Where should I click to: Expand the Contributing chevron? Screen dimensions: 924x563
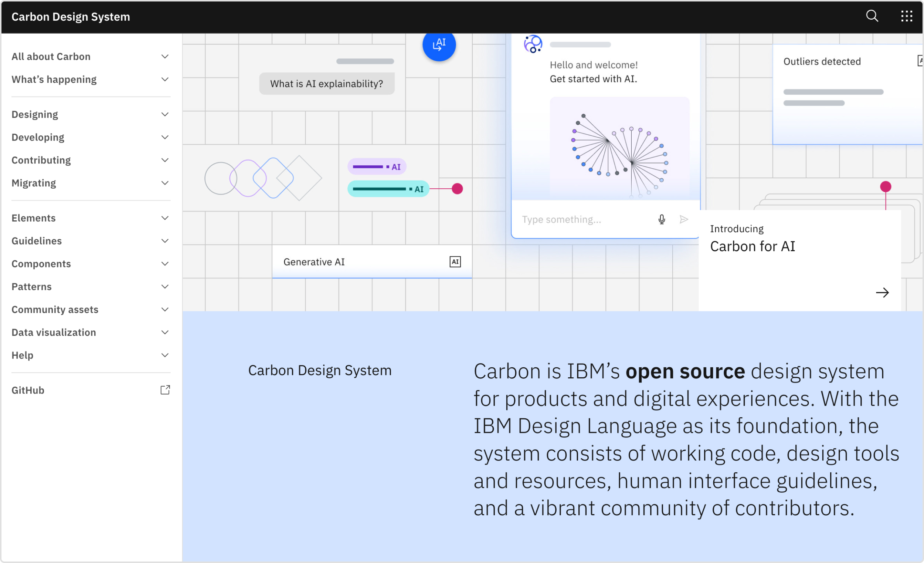164,160
